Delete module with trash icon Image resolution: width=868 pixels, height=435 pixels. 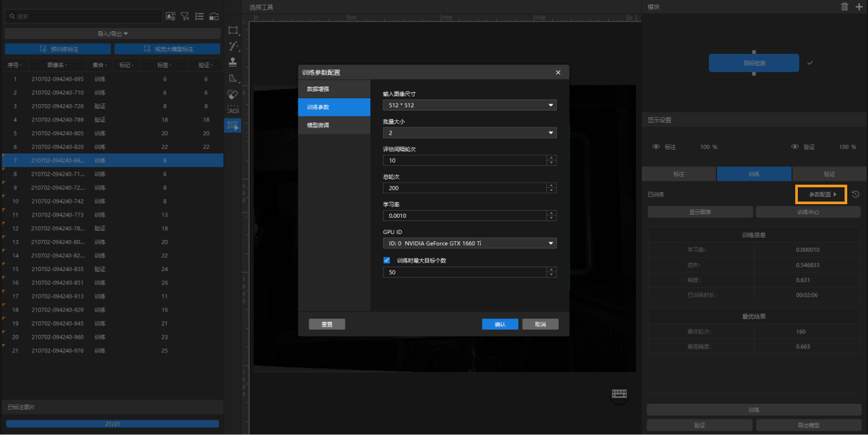pyautogui.click(x=845, y=7)
